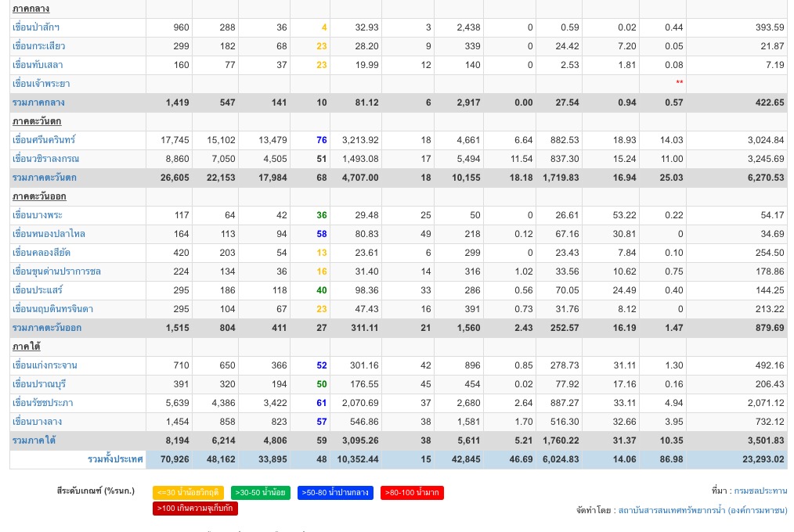Follow the กรมชลประทาน source link
This screenshot has height=532, width=794.
point(760,491)
